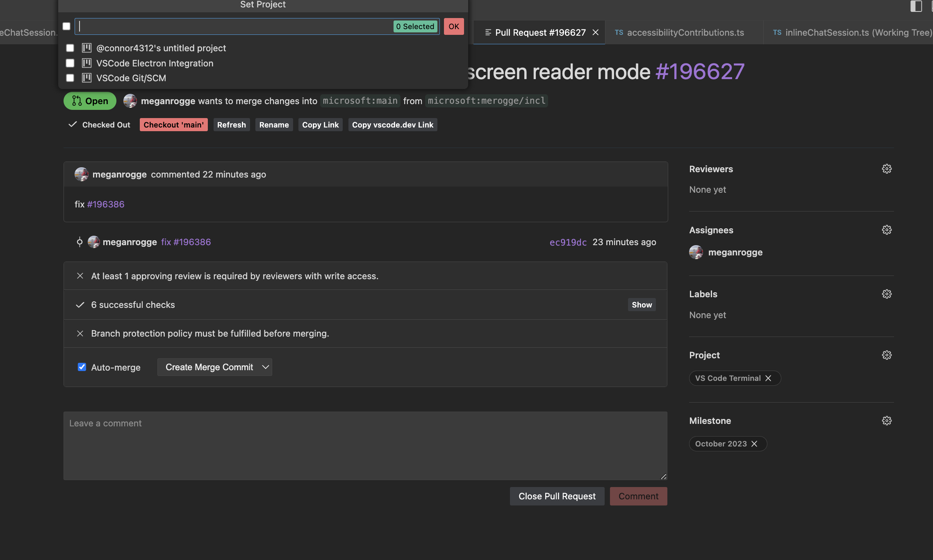Screen dimensions: 933x560
Task: Remove the October 2023 milestone
Action: pos(755,444)
